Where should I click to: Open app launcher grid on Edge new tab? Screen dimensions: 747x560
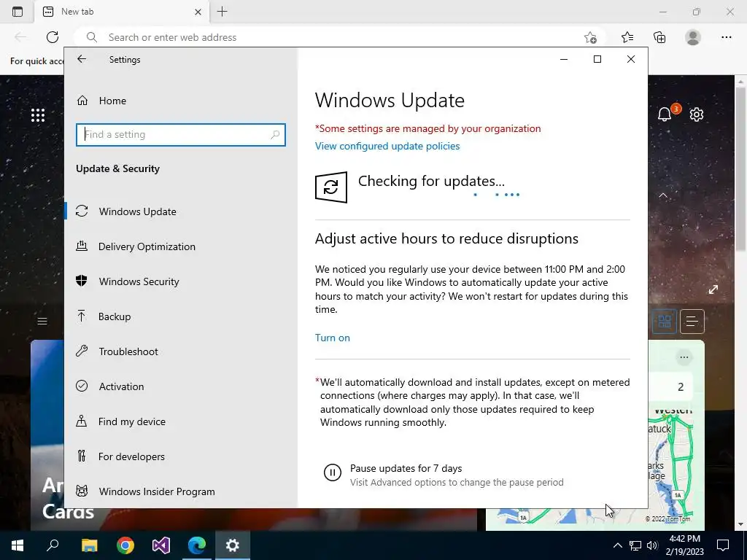click(x=38, y=114)
